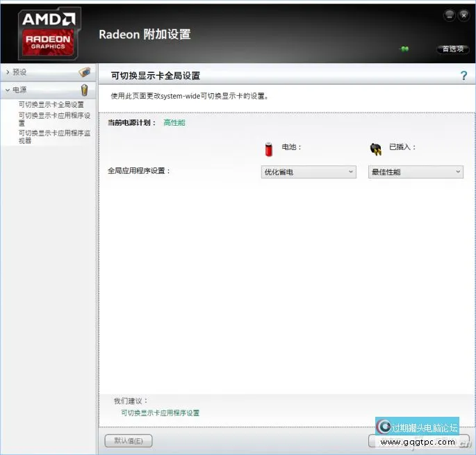Image resolution: width=476 pixels, height=455 pixels.
Task: Select 可切换显示卡全局设置 in sidebar
Action: point(51,105)
